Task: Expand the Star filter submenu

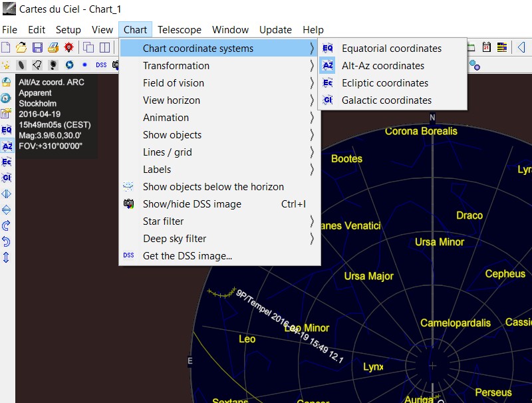Action: click(x=219, y=221)
